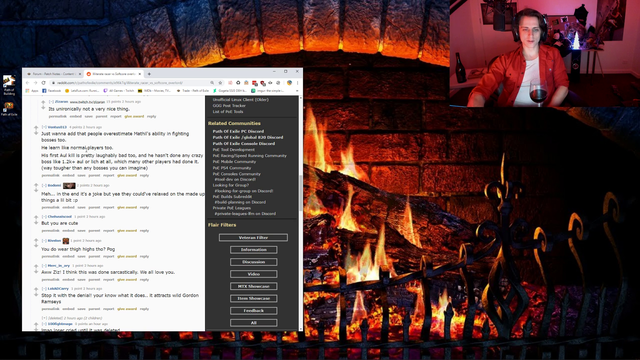Viewport: 640px width, 360px height.
Task: Click reply under "But you are cute"
Action: click(x=144, y=231)
